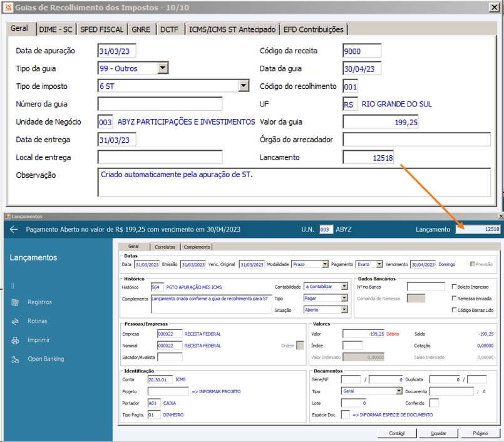Open the Rotinas arrows icon

pos(15,321)
